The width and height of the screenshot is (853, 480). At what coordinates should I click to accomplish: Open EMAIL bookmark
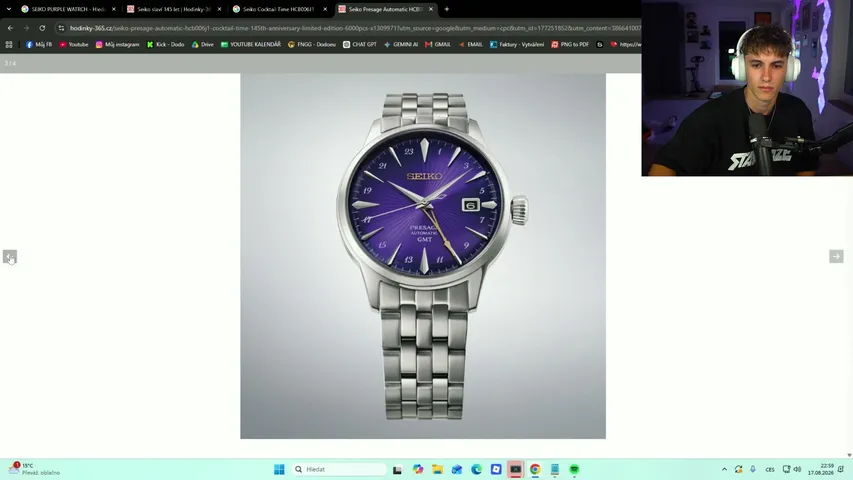coord(471,45)
